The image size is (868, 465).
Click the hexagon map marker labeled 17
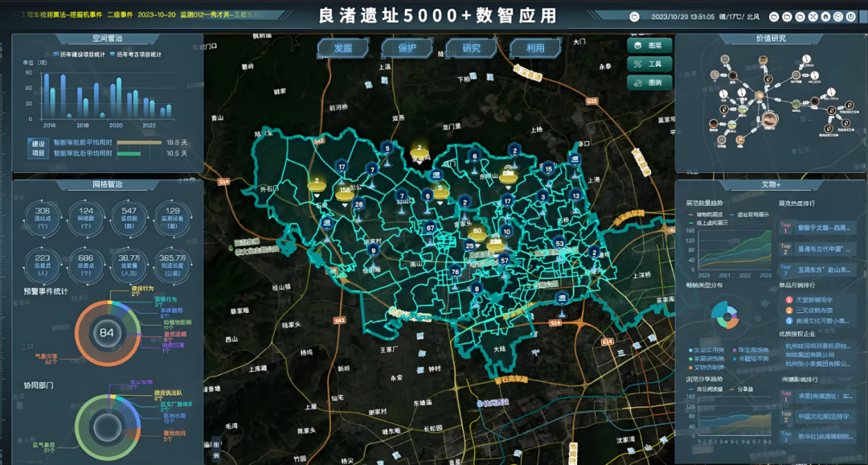click(342, 168)
